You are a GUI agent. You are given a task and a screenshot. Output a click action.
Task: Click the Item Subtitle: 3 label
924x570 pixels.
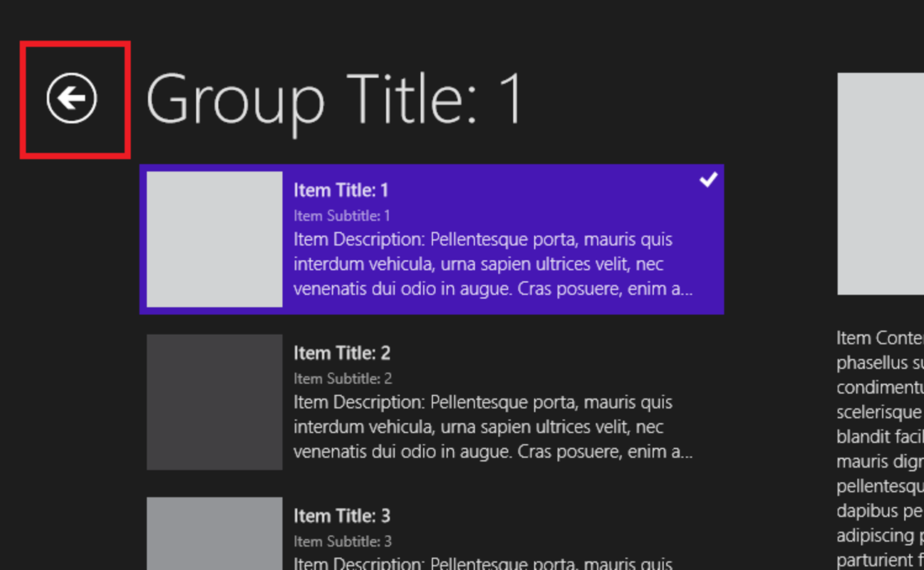click(x=343, y=542)
